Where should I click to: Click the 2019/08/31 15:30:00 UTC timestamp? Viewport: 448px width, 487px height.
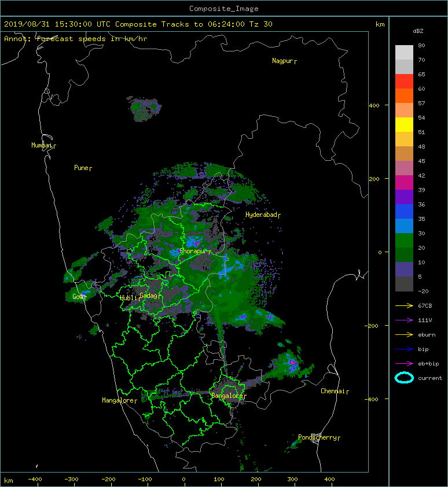57,24
